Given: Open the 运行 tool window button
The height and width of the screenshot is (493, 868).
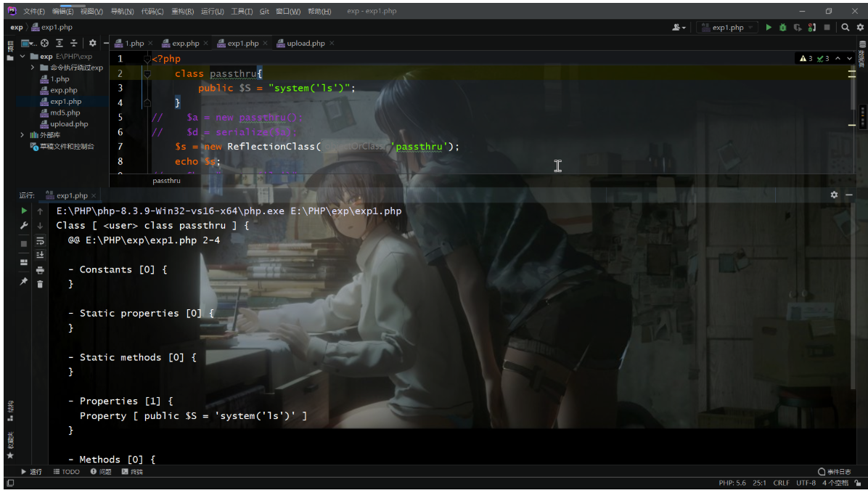Looking at the screenshot, I should pos(31,472).
